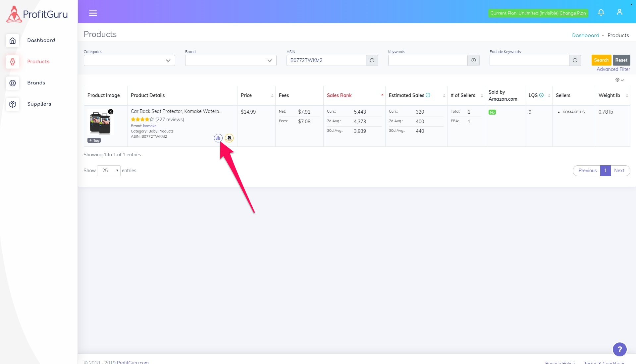Viewport: 636px width, 364px height.
Task: Select Brands in sidebar
Action: click(x=36, y=83)
